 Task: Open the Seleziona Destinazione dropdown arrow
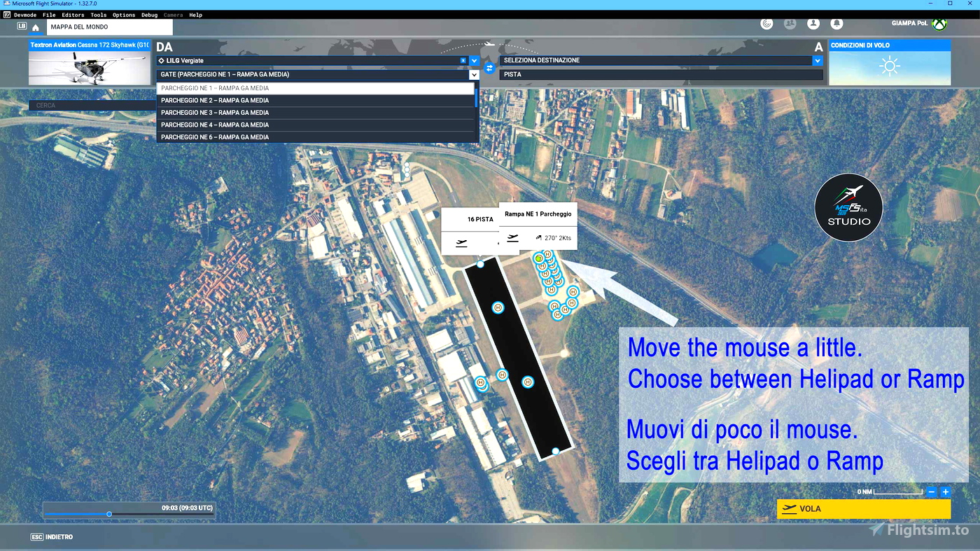(817, 61)
